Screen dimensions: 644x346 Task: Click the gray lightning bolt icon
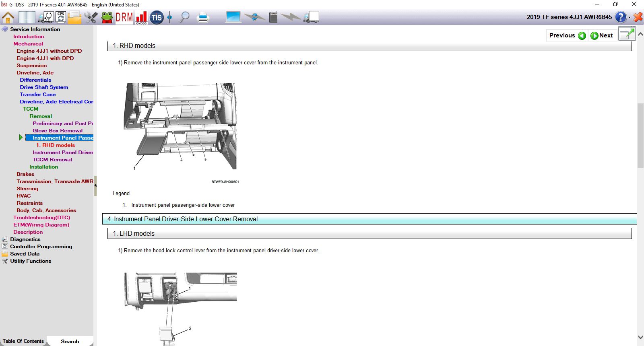[291, 17]
